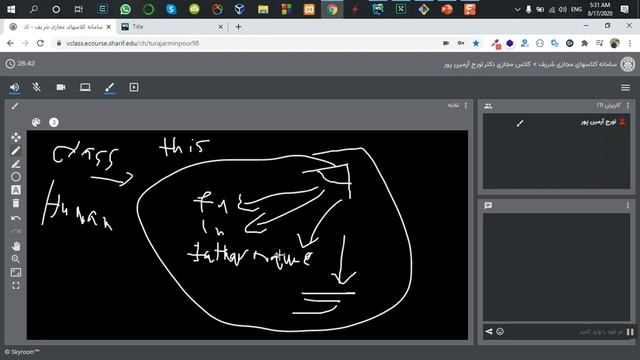Unmute the microphone in Skyroom toolbar
Viewport: 640px width, 360px height.
coord(37,87)
